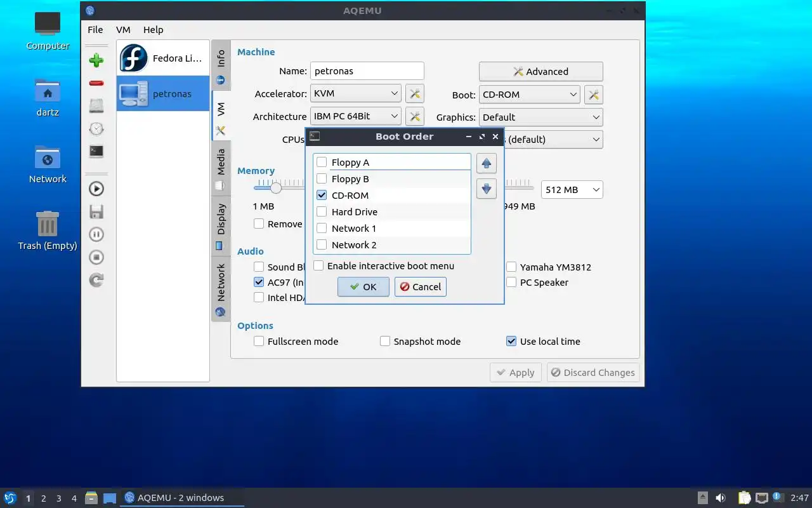
Task: Select the Fedora Li... virtual machine
Action: (163, 58)
